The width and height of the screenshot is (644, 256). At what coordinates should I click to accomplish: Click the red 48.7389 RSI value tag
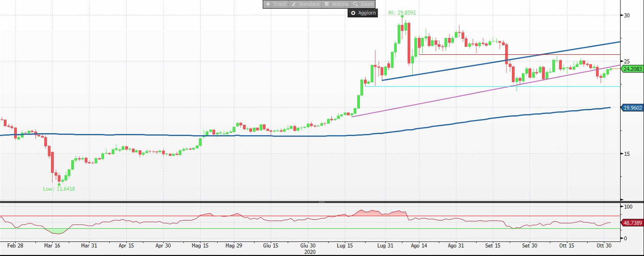click(x=632, y=223)
